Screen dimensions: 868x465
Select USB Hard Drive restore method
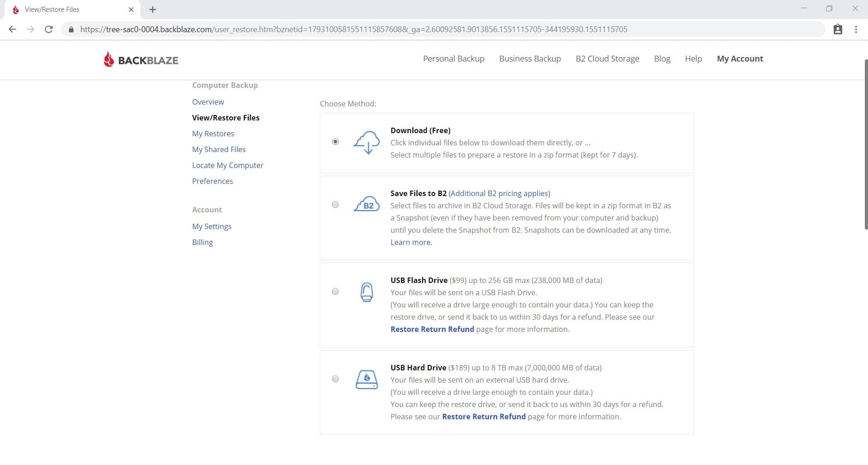click(335, 379)
